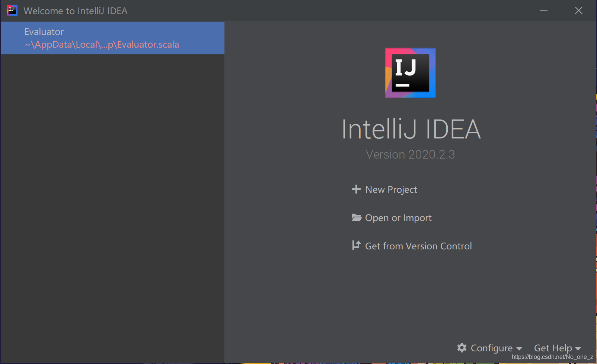The height and width of the screenshot is (364, 597).
Task: Click the Get Help menu text
Action: point(553,348)
